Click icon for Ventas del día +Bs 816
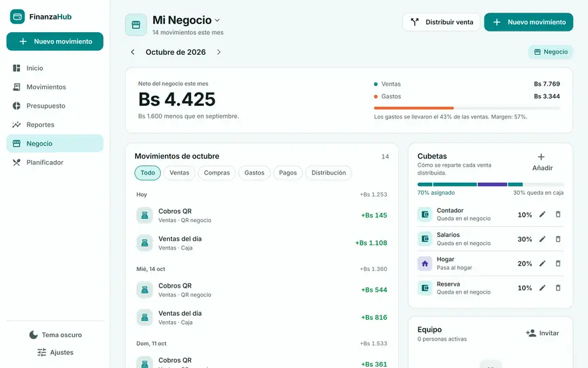Viewport: 588px width, 368px height. point(144,317)
